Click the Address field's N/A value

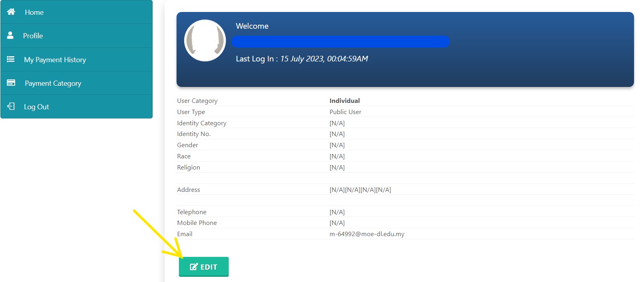point(360,190)
